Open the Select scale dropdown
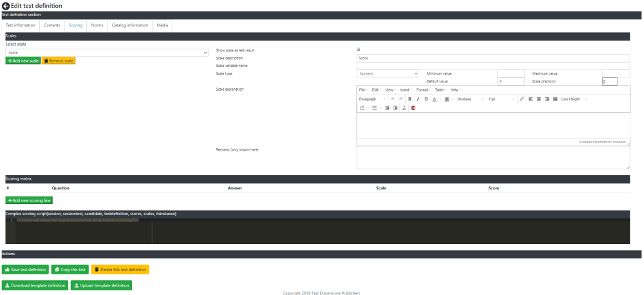The width and height of the screenshot is (644, 295). tap(107, 53)
